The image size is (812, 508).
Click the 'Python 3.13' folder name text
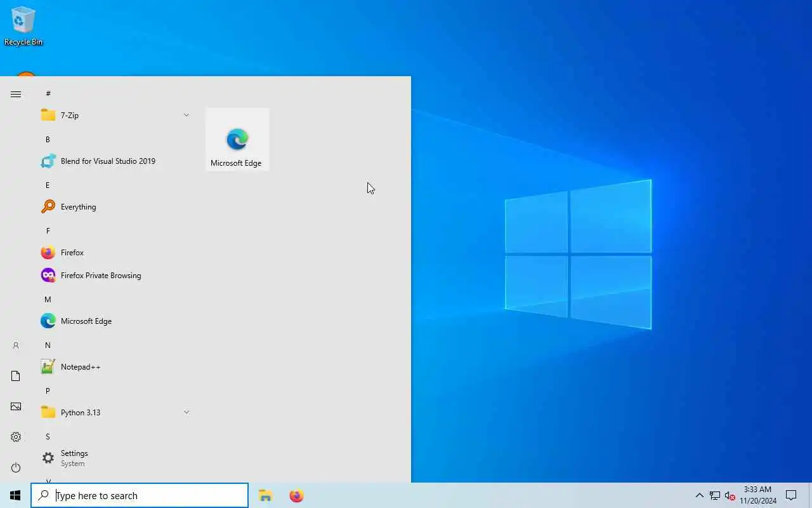(x=81, y=413)
